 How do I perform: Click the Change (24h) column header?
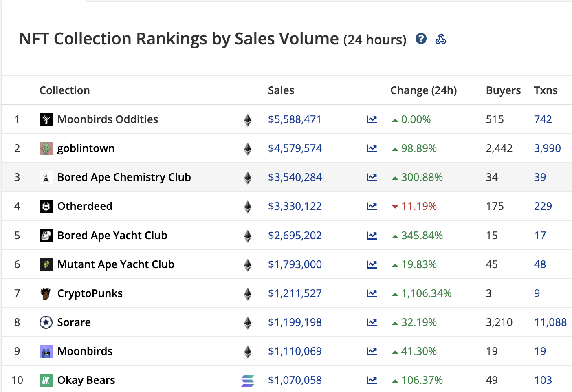[x=423, y=90]
